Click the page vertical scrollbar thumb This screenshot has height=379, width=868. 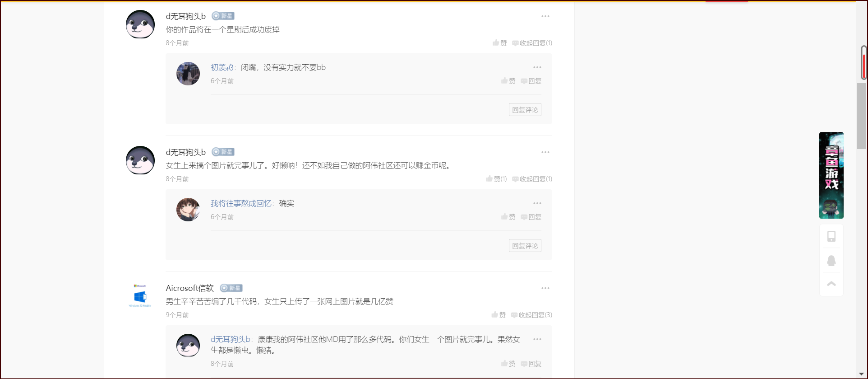point(862,116)
